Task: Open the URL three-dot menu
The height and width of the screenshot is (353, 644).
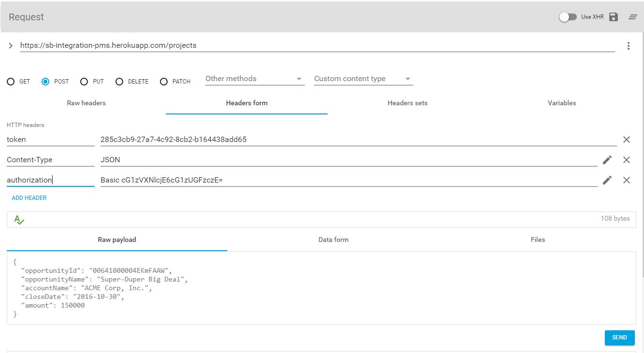Action: [x=629, y=46]
